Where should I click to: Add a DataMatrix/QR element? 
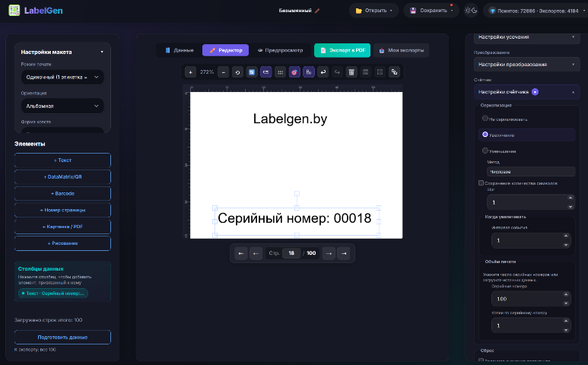pos(62,177)
